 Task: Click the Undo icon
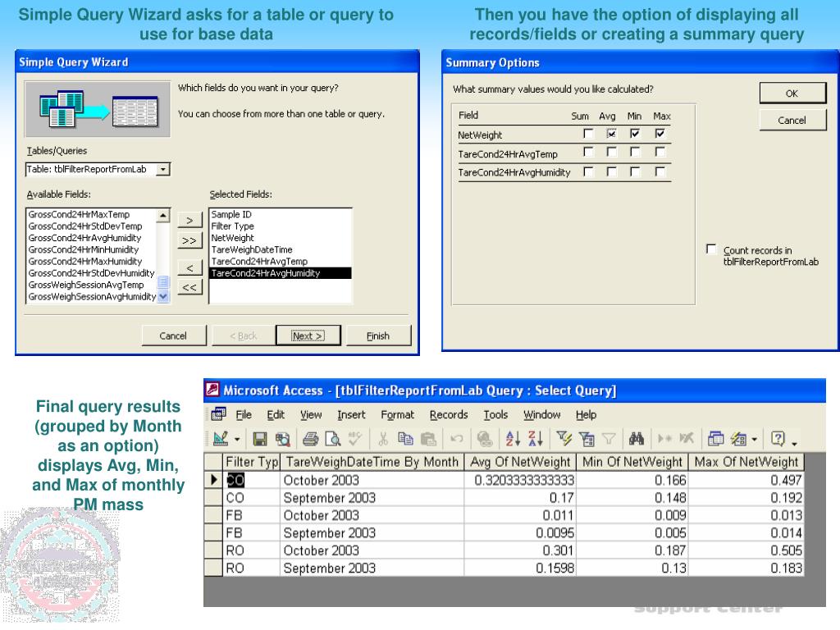click(x=456, y=439)
